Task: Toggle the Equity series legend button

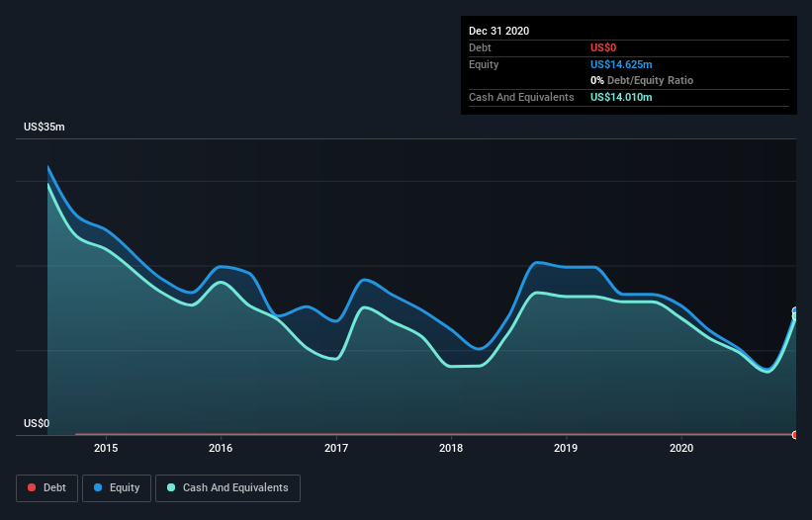Action: click(x=117, y=488)
